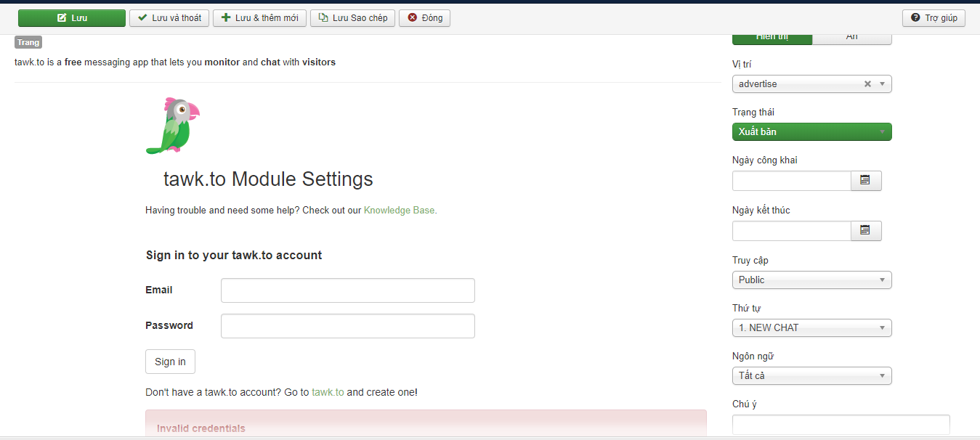
Task: Click the green Lưu save button
Action: (x=72, y=17)
